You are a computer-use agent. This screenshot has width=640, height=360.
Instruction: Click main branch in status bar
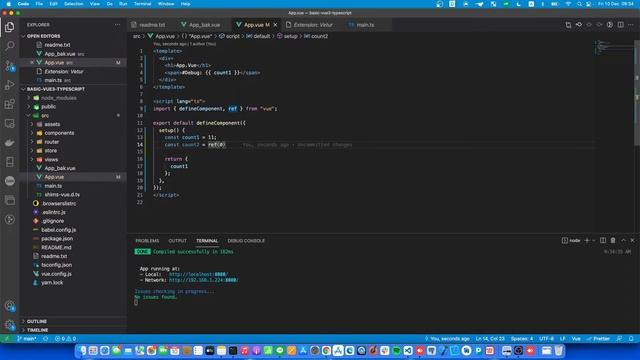click(x=27, y=339)
